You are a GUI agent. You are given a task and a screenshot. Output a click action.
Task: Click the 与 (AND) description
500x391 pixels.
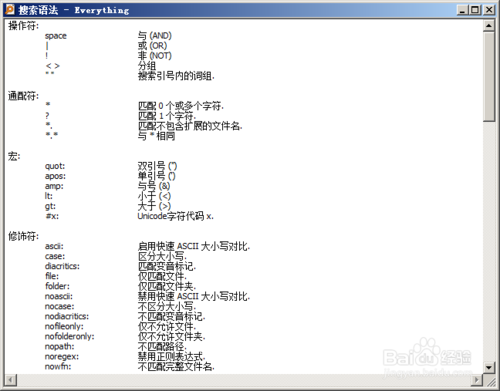coord(155,35)
